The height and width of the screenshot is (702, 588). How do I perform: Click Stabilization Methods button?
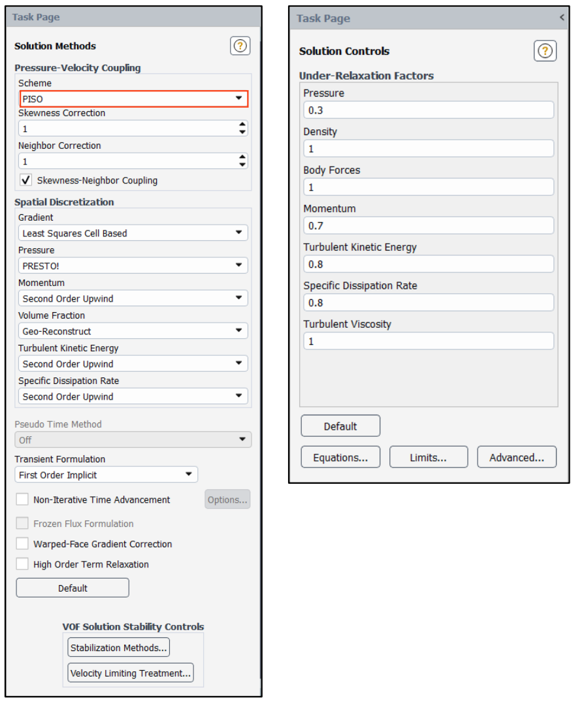coord(119,648)
